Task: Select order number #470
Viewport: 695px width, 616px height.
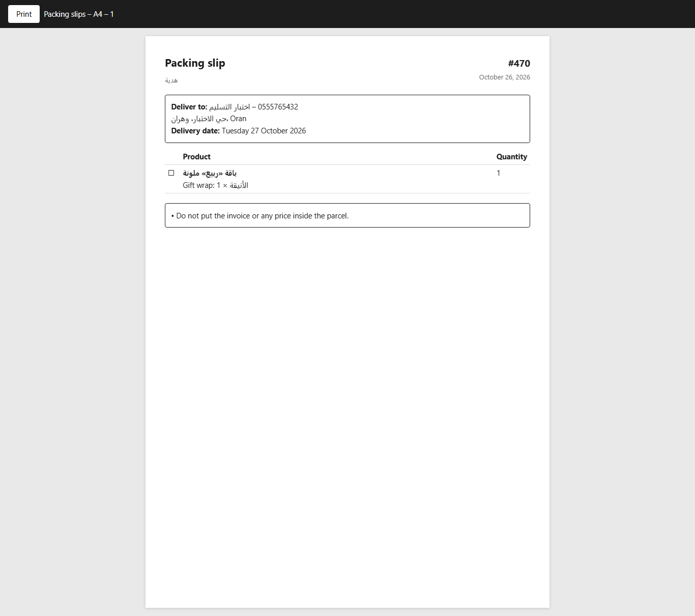Action: pyautogui.click(x=519, y=64)
